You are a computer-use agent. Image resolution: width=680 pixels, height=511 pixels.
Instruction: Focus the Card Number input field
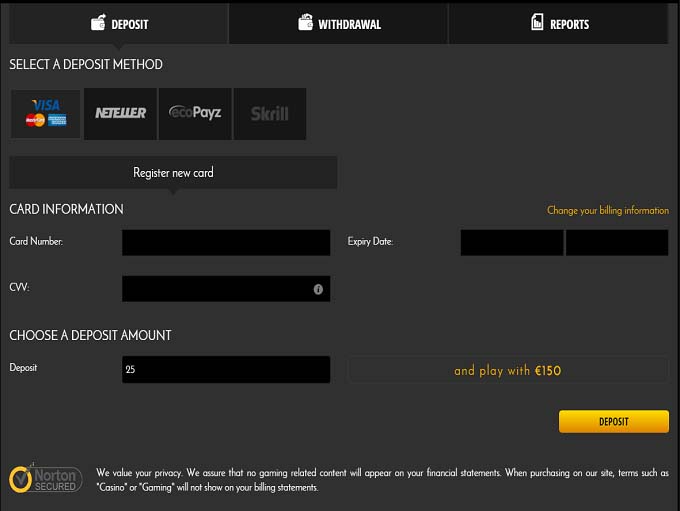[x=225, y=242]
